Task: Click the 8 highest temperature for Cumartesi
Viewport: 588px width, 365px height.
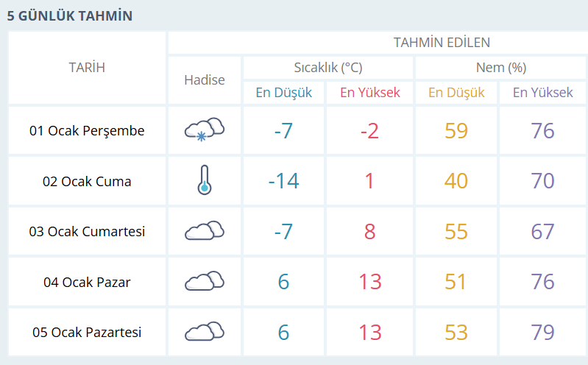Action: point(369,232)
